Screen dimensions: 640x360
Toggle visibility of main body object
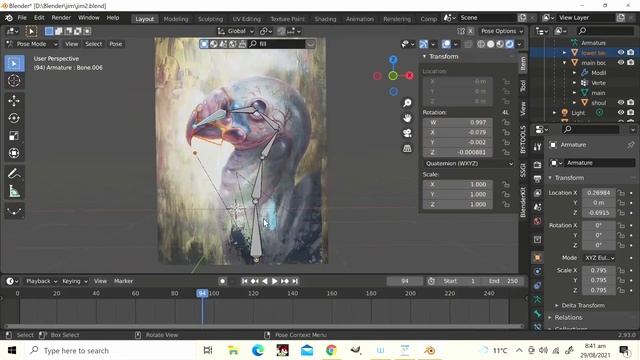621,62
